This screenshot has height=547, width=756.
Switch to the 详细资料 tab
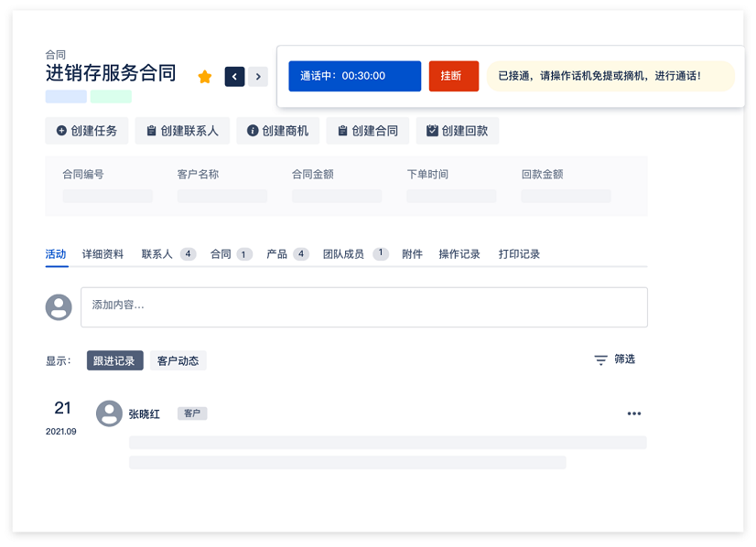coord(103,253)
